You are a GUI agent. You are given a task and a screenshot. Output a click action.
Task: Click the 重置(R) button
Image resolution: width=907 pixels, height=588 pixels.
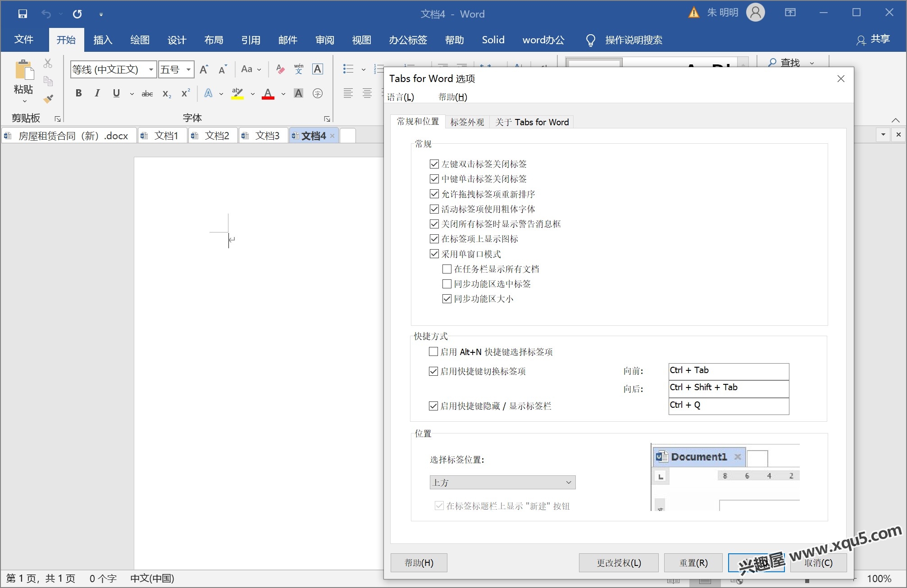[693, 563]
